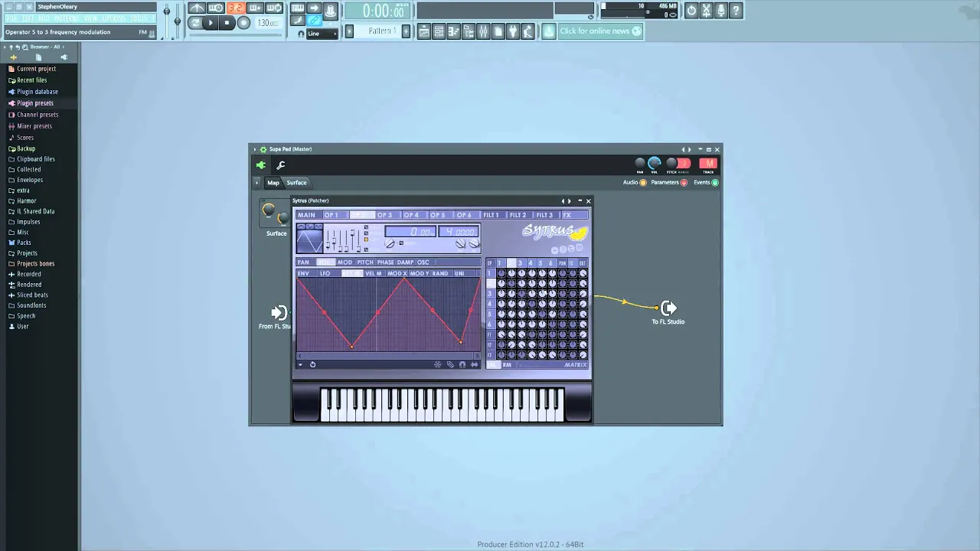Open the Playlist view icon
This screenshot has width=980, height=551.
[x=424, y=31]
